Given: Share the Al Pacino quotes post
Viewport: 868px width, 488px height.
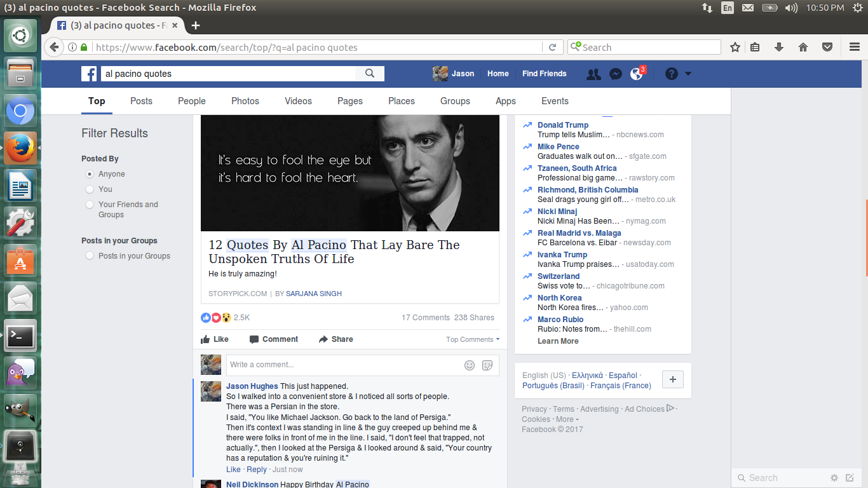Looking at the screenshot, I should point(336,339).
